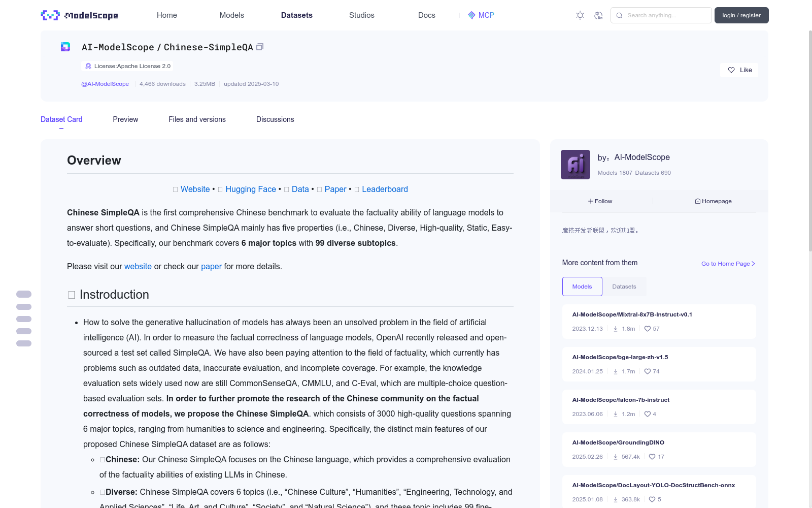Click the inline 'paper' link
This screenshot has width=812, height=508.
[211, 266]
